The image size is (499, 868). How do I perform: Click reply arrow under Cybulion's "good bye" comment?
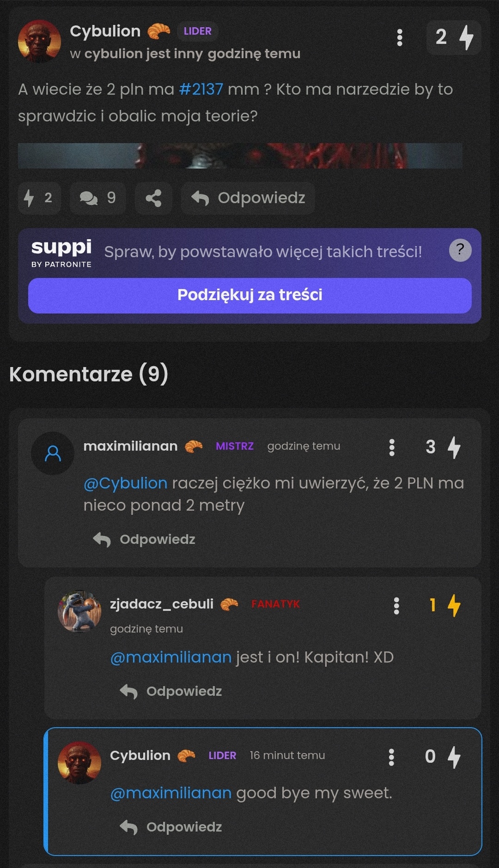click(129, 827)
